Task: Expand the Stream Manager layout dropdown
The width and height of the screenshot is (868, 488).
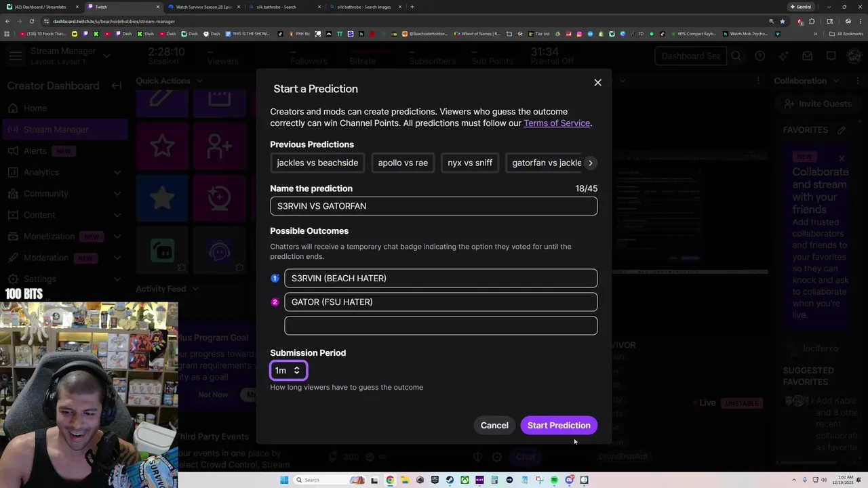Action: coord(106,56)
